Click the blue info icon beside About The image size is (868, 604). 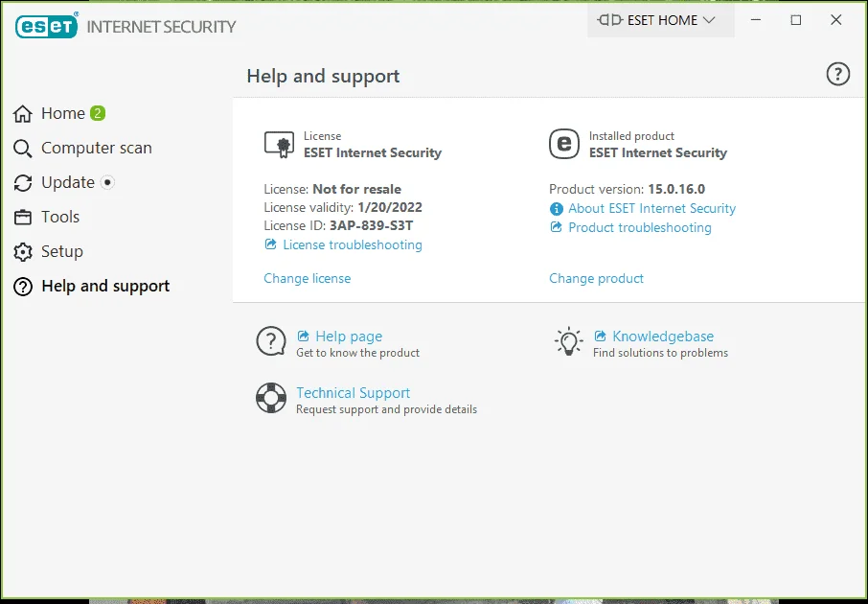point(557,209)
